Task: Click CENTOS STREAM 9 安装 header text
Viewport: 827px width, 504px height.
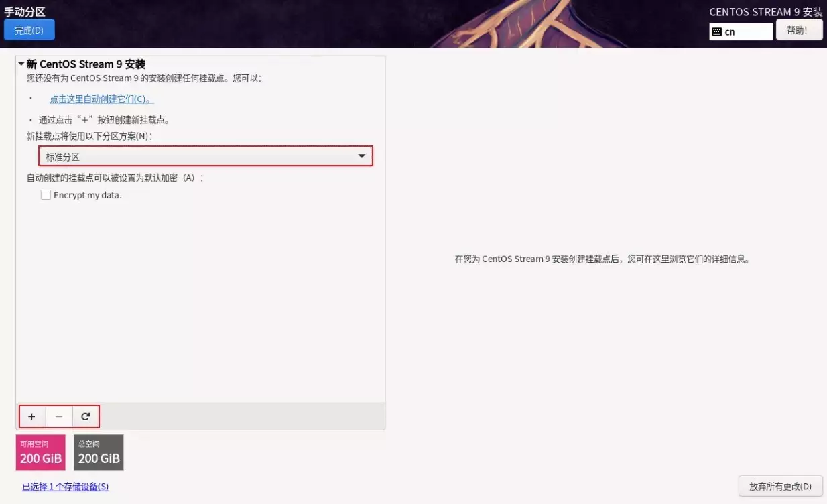Action: pos(766,12)
